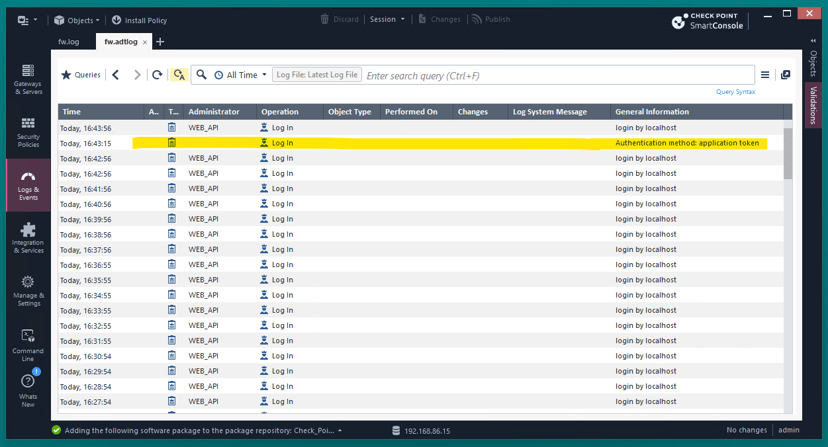Open the Security Policies view
This screenshot has height=447, width=828.
click(28, 132)
